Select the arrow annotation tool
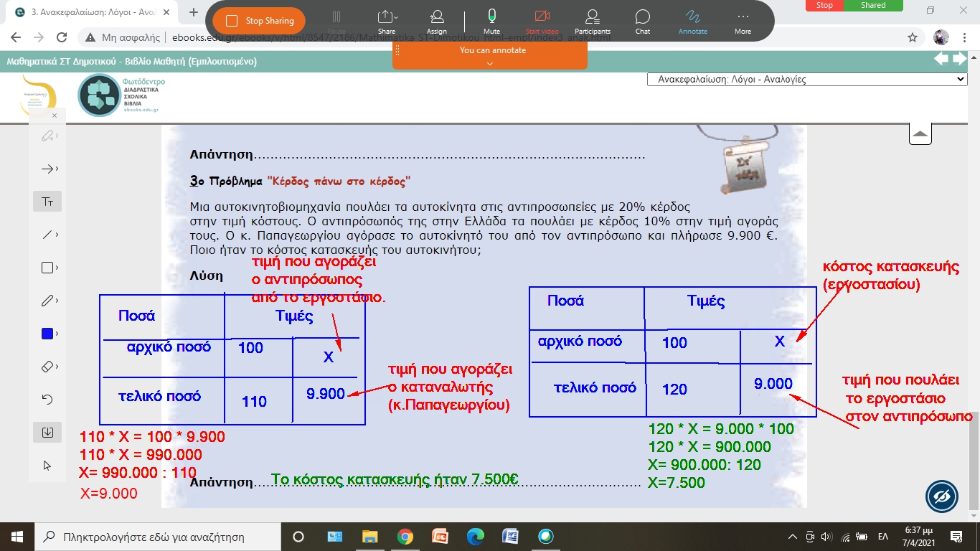 click(47, 169)
